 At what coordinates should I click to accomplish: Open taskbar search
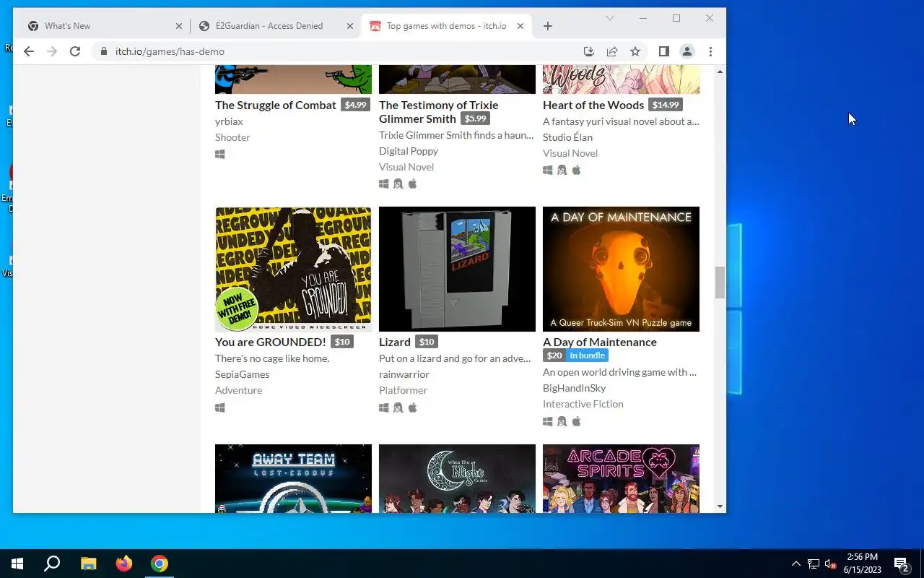point(52,564)
